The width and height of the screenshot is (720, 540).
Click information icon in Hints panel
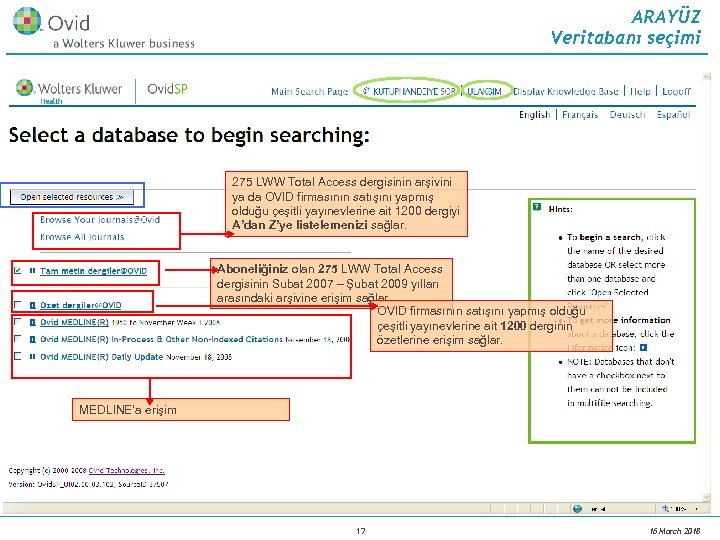643,348
